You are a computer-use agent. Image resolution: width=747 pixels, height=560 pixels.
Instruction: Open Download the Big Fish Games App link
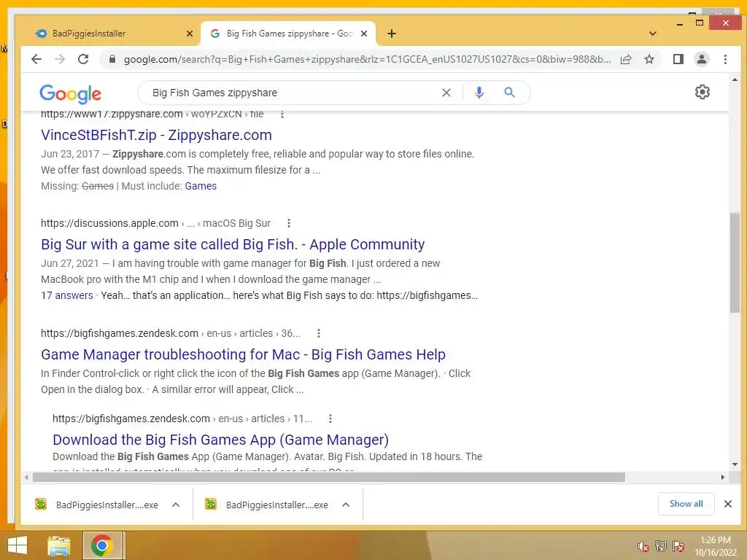point(220,440)
